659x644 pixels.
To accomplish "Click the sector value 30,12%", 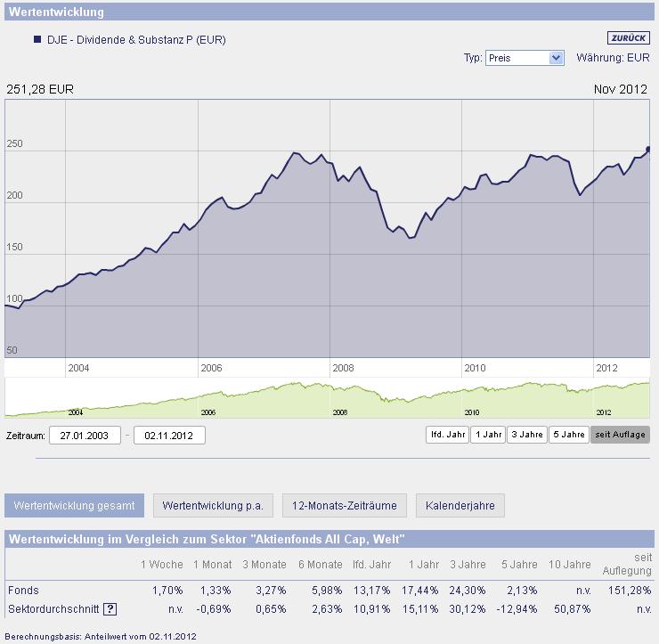I will pos(468,608).
